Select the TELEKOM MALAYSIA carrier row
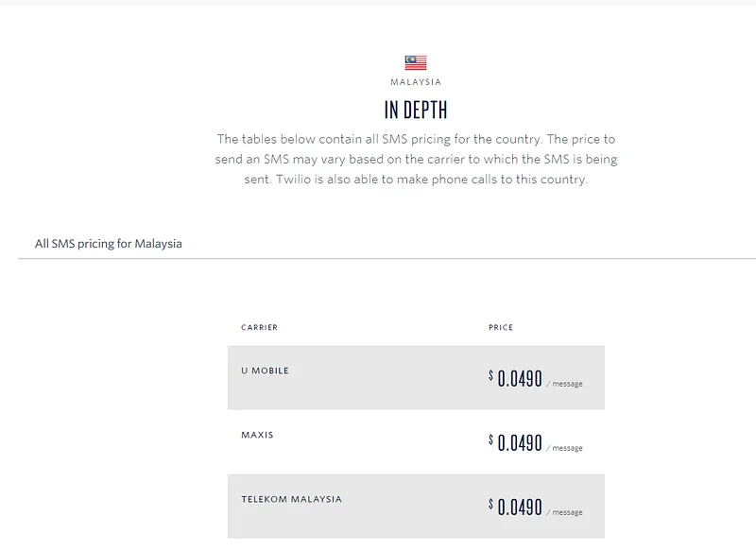Viewport: 756px width, 551px height. click(x=416, y=507)
